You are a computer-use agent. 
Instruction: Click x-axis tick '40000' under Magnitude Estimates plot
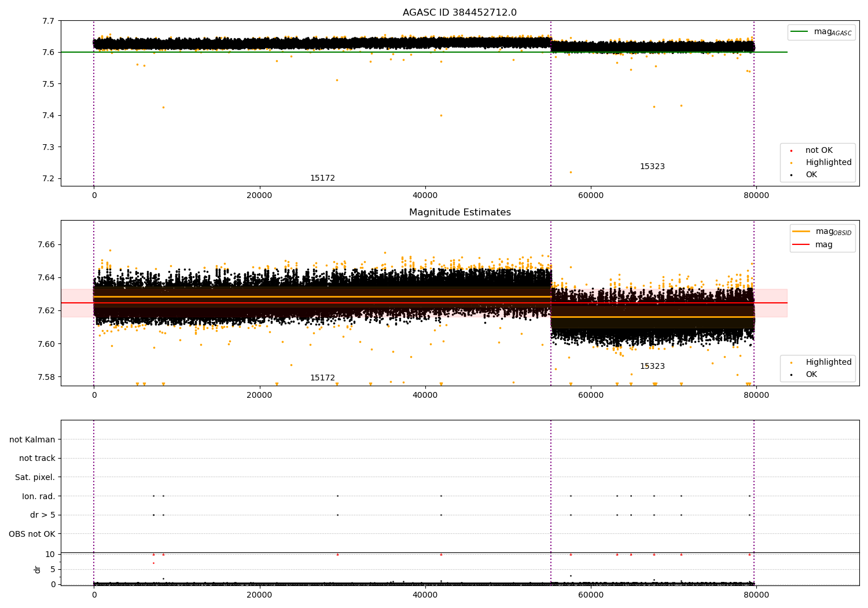tap(425, 395)
